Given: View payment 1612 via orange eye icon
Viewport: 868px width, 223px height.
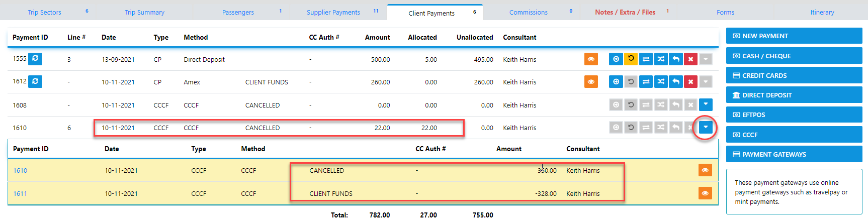Looking at the screenshot, I should coord(591,82).
